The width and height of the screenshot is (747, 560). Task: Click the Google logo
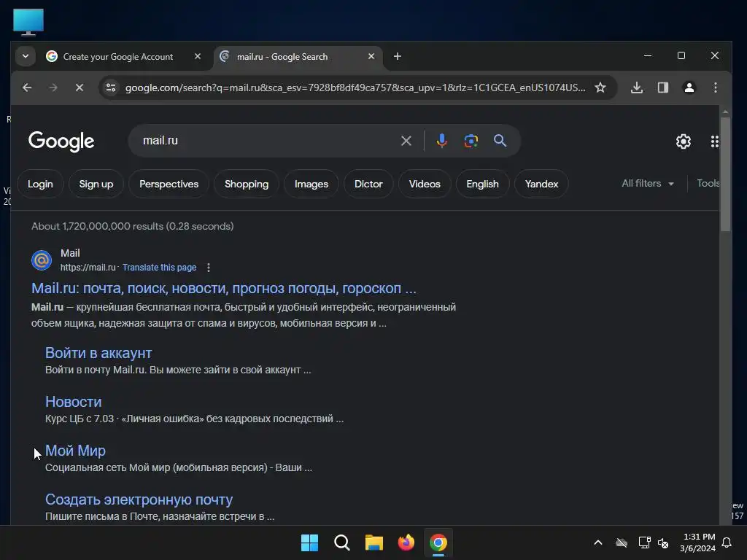pyautogui.click(x=61, y=141)
